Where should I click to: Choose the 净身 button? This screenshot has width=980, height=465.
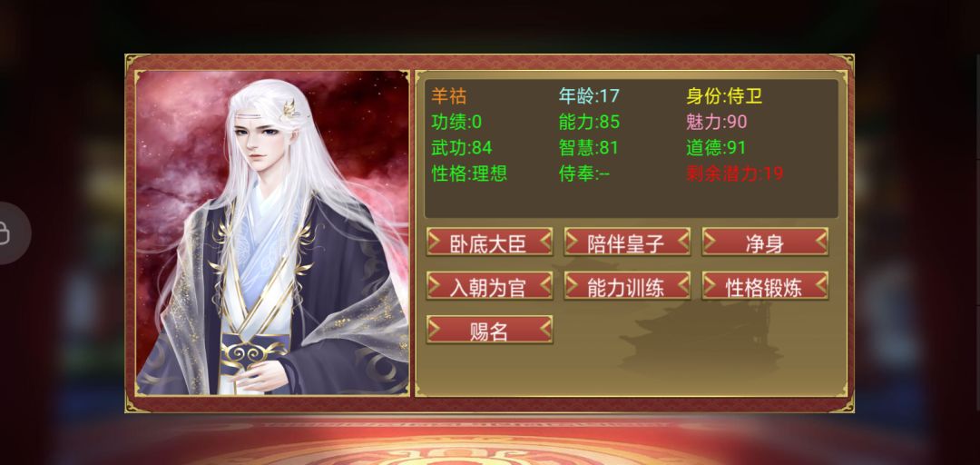click(x=765, y=242)
